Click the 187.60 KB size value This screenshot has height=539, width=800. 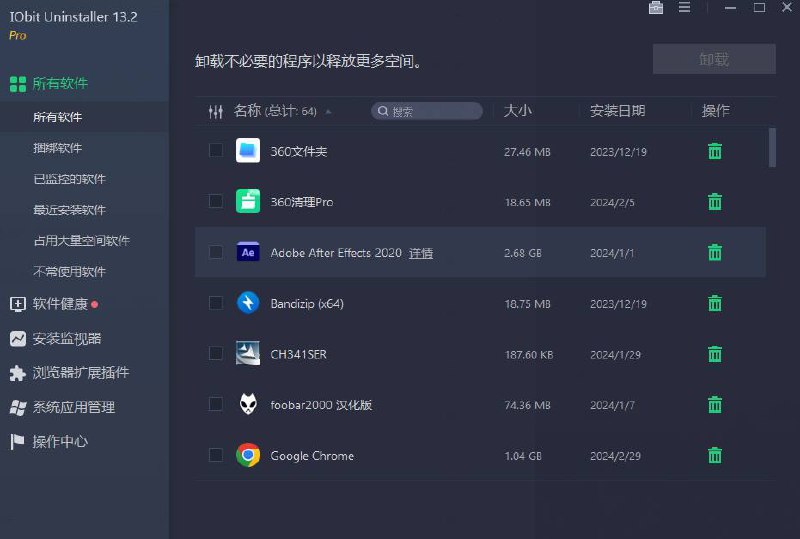[x=529, y=355]
